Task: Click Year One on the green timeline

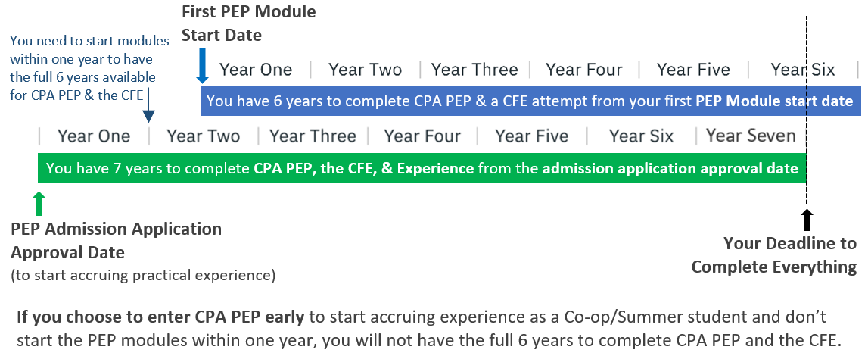Action: [x=94, y=136]
